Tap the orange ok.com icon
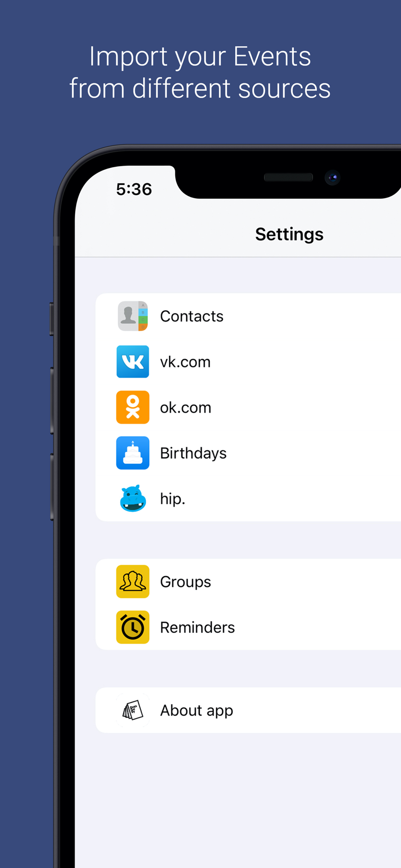 coord(133,407)
